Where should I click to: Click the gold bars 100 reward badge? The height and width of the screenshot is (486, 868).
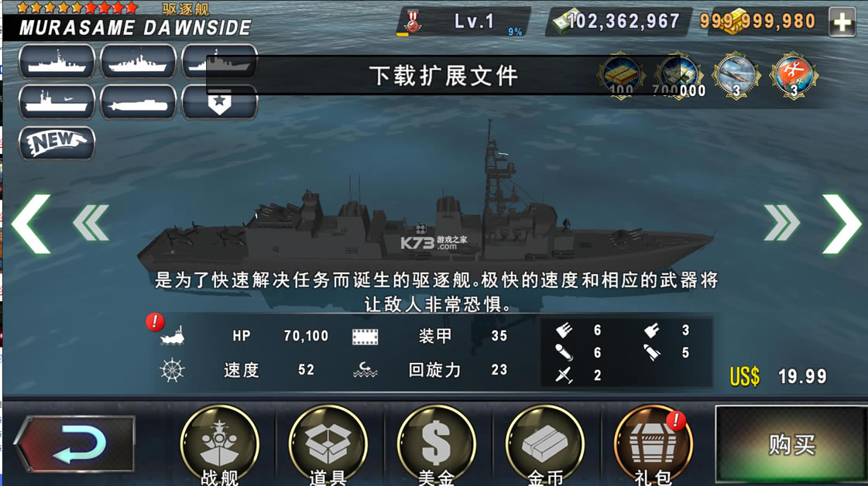tap(620, 76)
